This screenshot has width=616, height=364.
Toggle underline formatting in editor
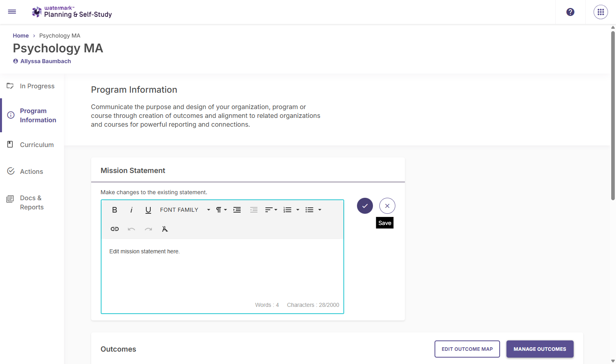148,210
